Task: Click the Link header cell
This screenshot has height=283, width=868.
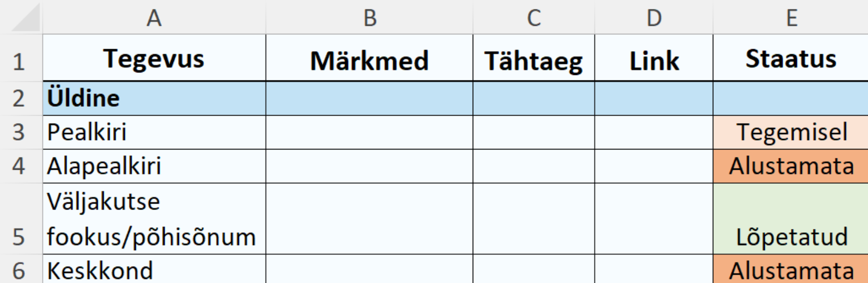Action: 654,61
